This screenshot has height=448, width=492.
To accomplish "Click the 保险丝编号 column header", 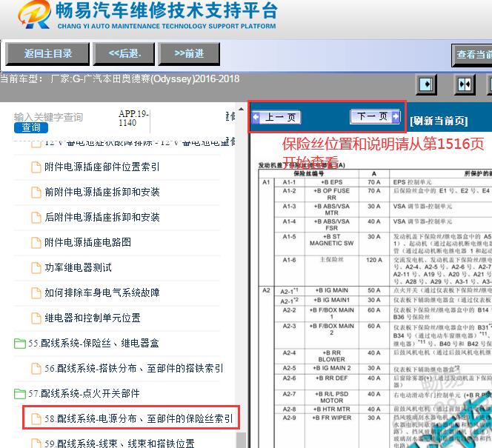I will [308, 173].
